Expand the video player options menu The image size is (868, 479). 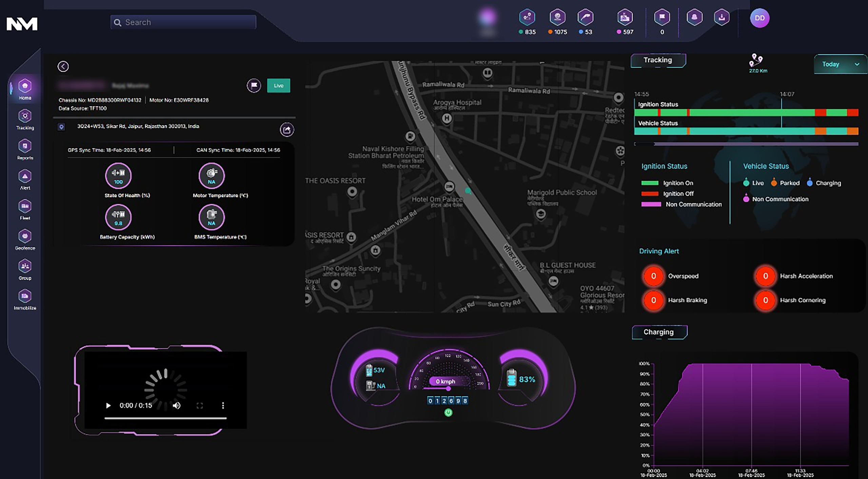coord(223,405)
